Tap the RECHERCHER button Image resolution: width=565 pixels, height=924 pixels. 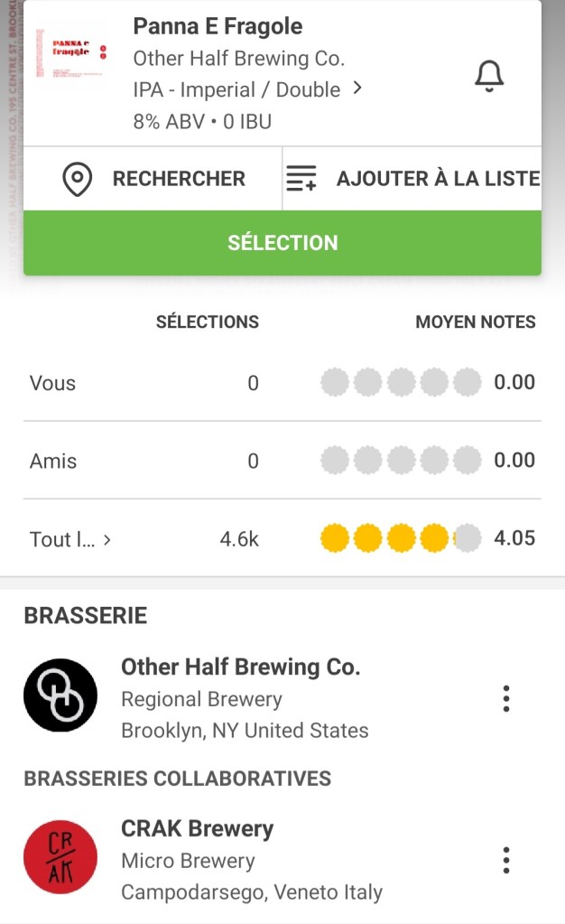click(178, 179)
